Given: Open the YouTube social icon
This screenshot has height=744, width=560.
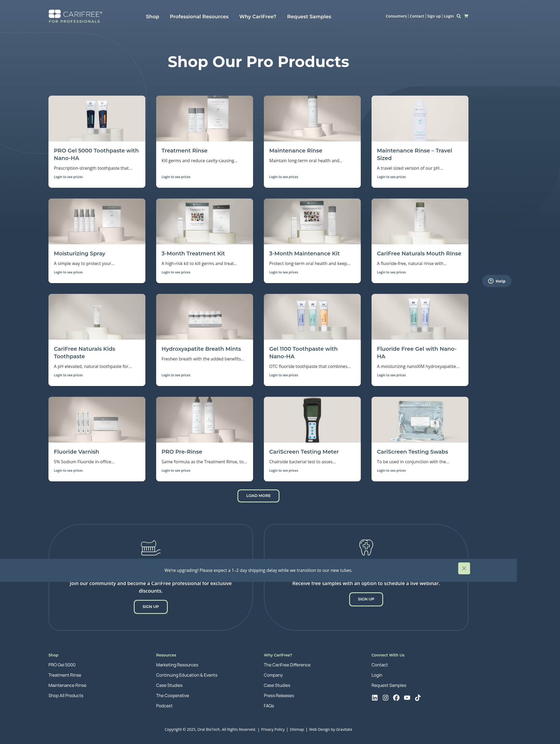Looking at the screenshot, I should (x=407, y=698).
